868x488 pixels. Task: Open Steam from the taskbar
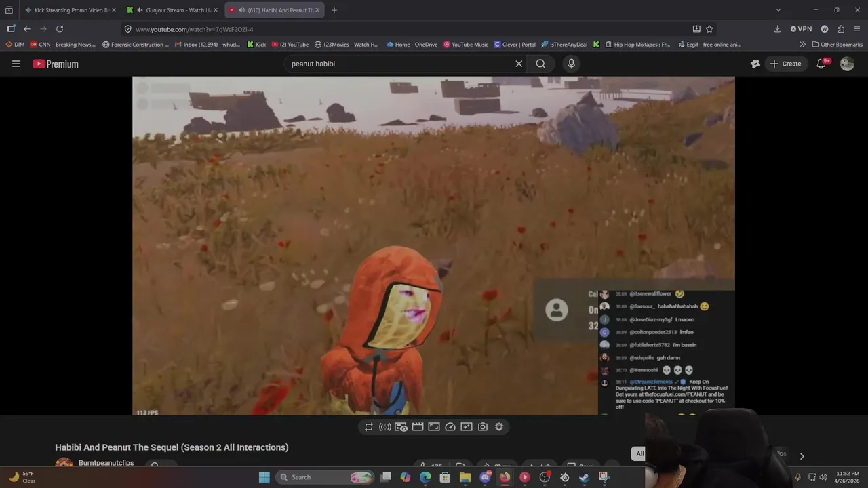pos(584,477)
